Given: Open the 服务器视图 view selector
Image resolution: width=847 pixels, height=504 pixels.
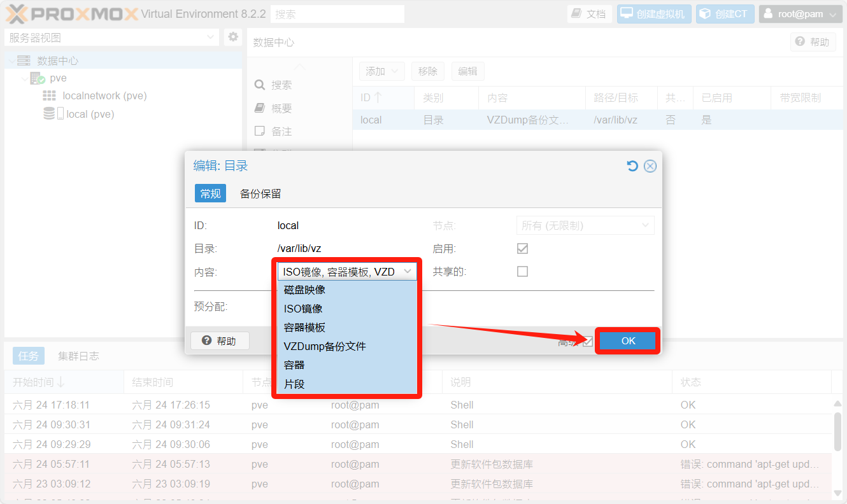Looking at the screenshot, I should click(112, 38).
